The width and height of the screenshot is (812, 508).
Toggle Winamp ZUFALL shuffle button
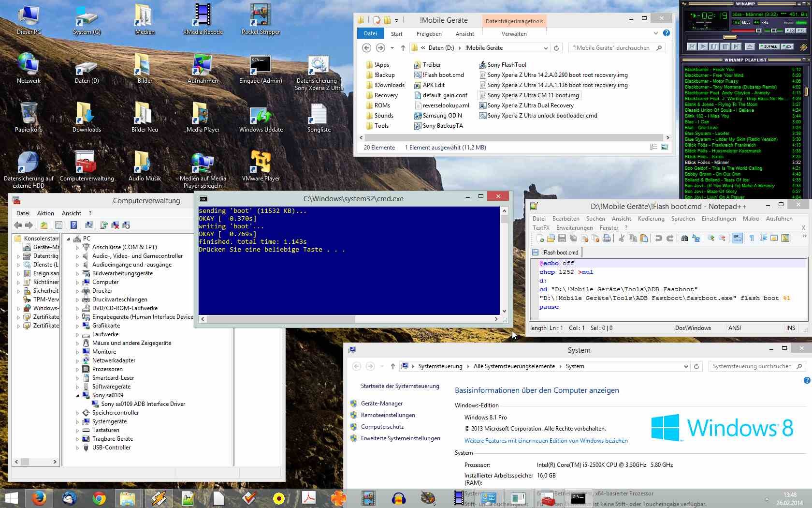click(x=768, y=47)
